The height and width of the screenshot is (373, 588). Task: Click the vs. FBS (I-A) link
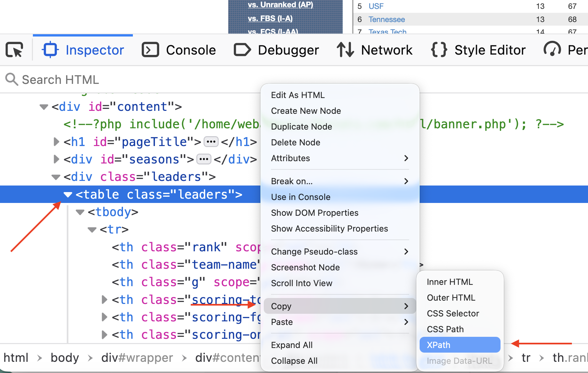click(x=270, y=18)
